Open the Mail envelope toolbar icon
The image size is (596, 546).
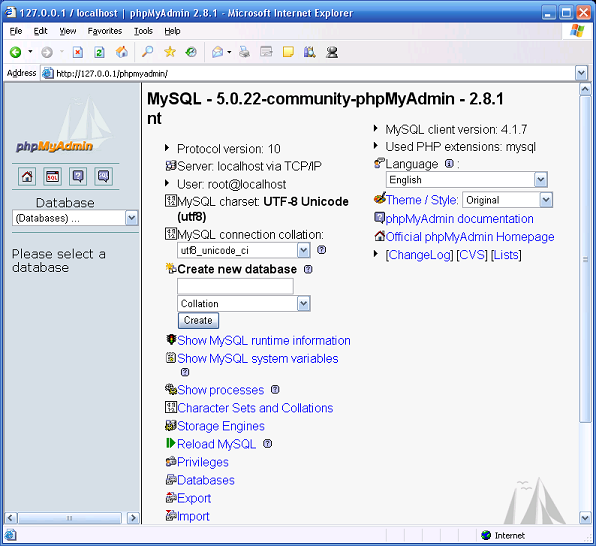click(x=217, y=52)
